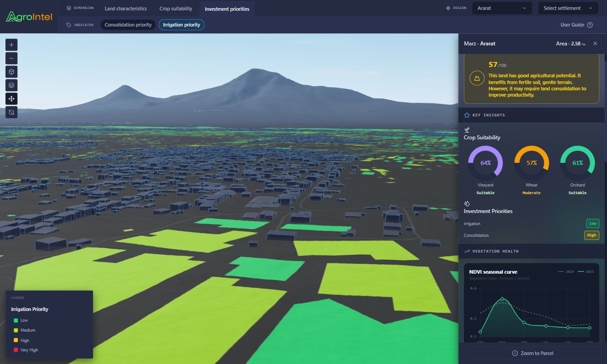This screenshot has width=607, height=364.
Task: Click the Indicator tag icon
Action: tap(69, 25)
